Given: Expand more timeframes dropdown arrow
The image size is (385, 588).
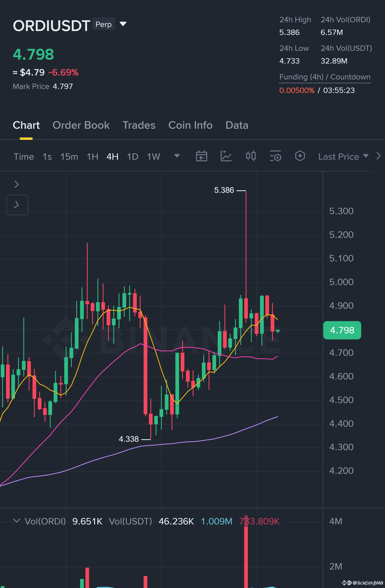Looking at the screenshot, I should (x=177, y=156).
